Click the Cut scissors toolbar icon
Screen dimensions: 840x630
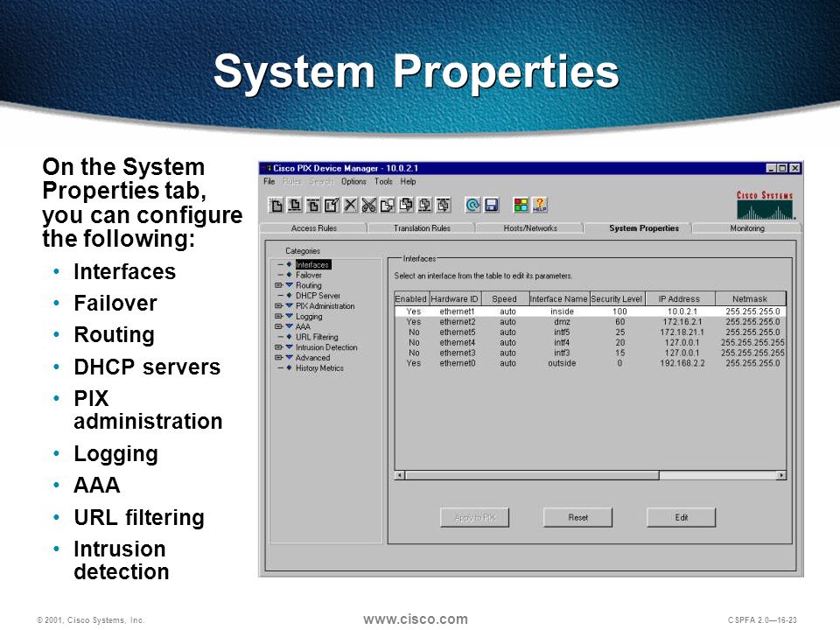coord(368,205)
